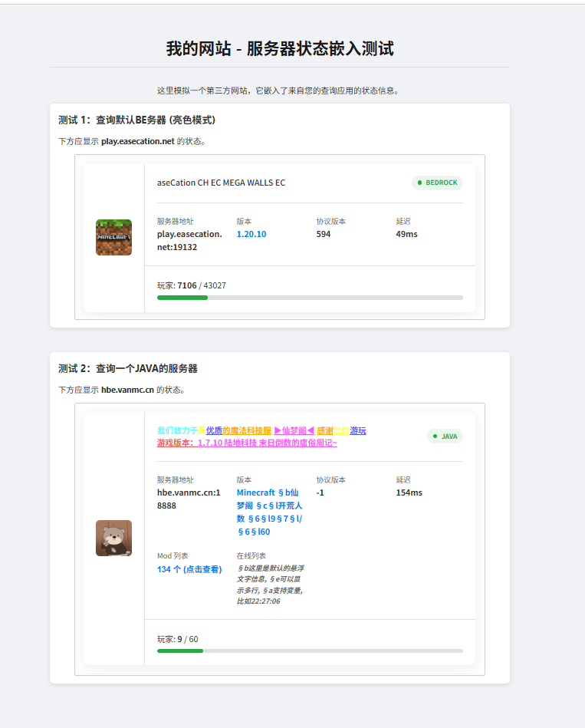Click the online list text §b这里是默认的悬浮文字信息
This screenshot has height=728, width=585.
click(x=271, y=585)
